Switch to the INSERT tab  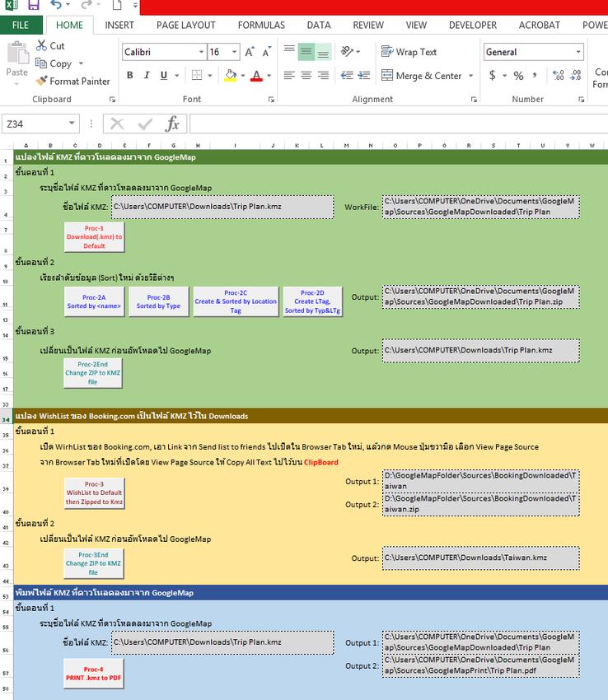[119, 25]
